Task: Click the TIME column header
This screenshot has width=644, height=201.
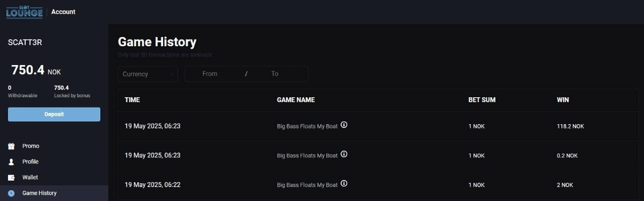Action: tap(132, 100)
